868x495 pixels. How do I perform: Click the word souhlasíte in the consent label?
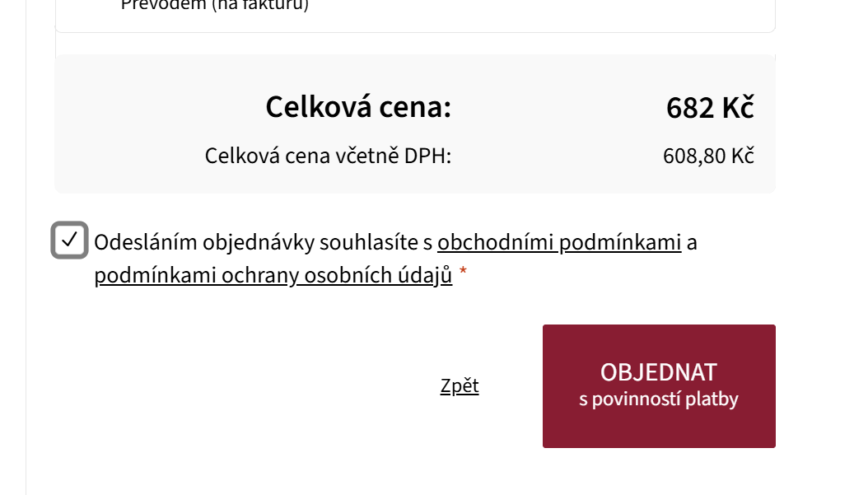369,242
